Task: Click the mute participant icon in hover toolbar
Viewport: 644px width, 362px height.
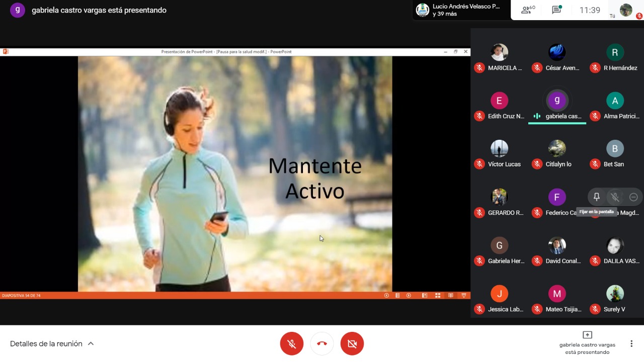Action: (x=615, y=197)
